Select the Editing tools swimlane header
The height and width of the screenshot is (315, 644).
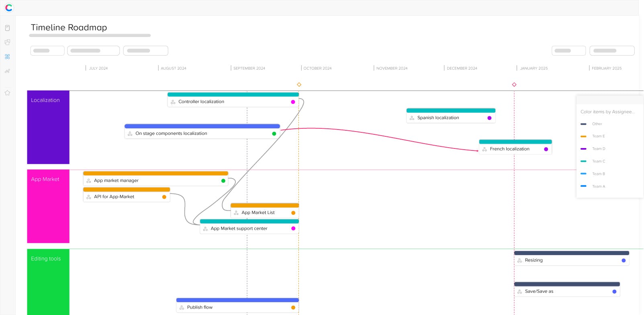click(x=48, y=282)
